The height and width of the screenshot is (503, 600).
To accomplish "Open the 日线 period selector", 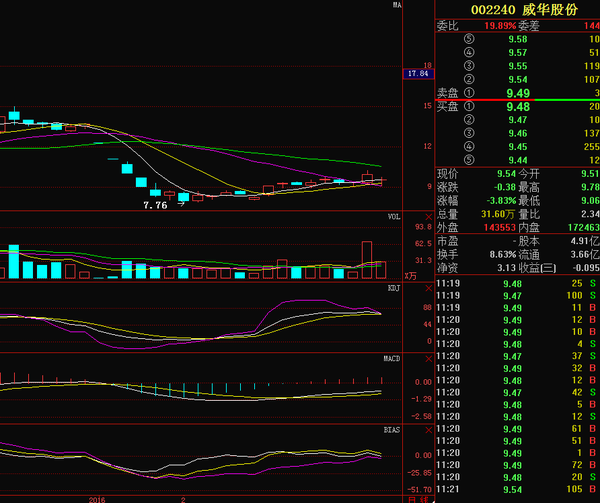I will point(418,500).
